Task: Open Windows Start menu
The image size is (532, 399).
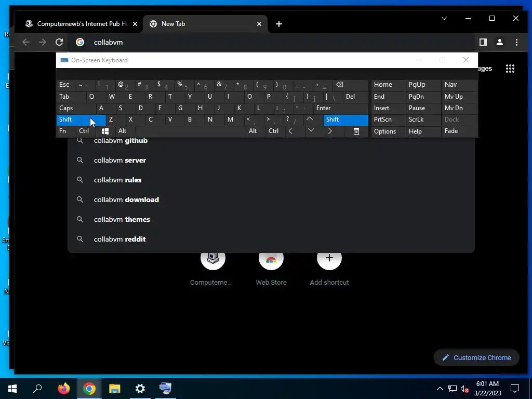Action: pyautogui.click(x=12, y=389)
